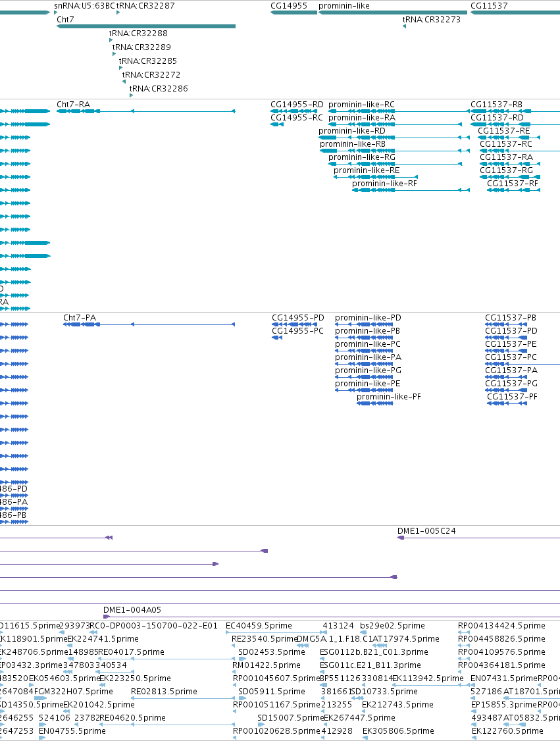This screenshot has width=560, height=741.
Task: Open RE02813.5prime EST entry
Action: pyautogui.click(x=164, y=692)
